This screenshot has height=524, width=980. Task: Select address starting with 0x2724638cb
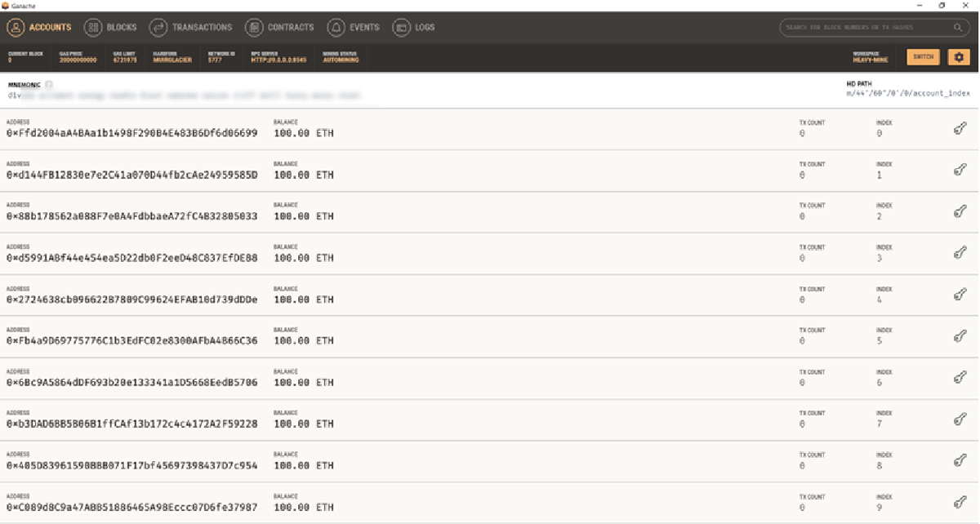(131, 300)
